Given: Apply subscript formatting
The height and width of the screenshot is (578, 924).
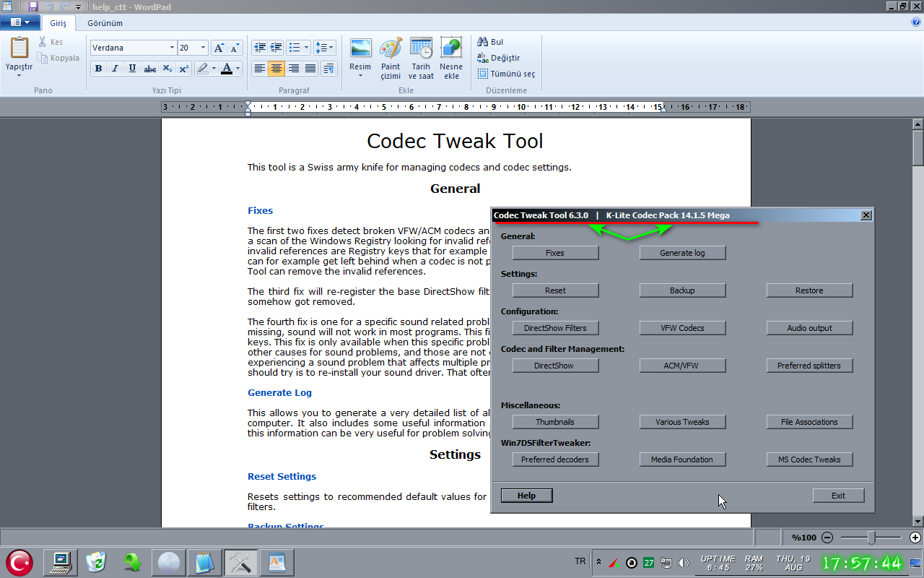Looking at the screenshot, I should tap(167, 69).
